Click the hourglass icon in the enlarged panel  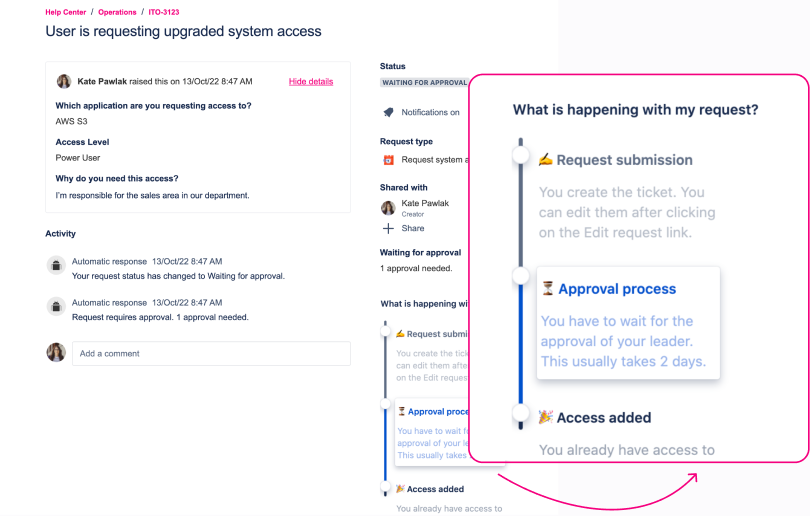click(547, 289)
